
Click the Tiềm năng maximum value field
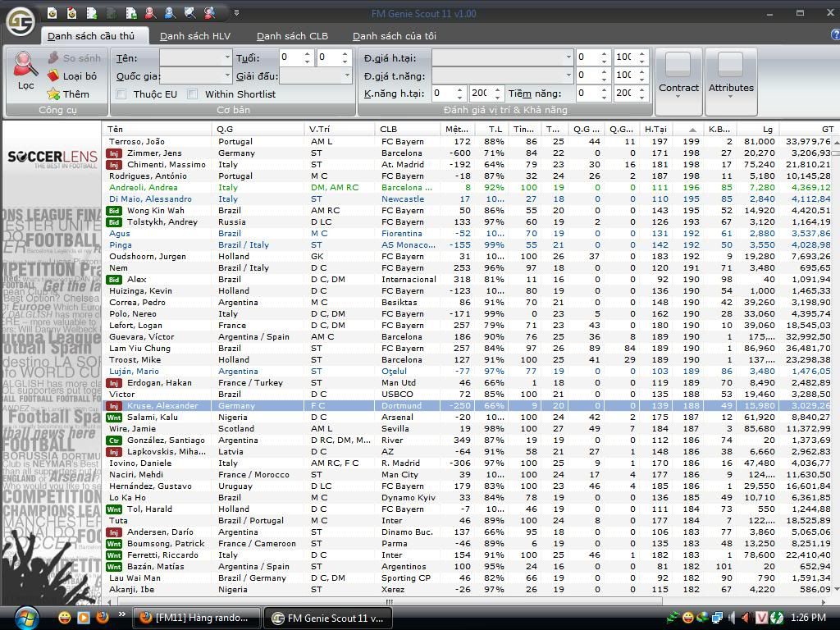[624, 94]
